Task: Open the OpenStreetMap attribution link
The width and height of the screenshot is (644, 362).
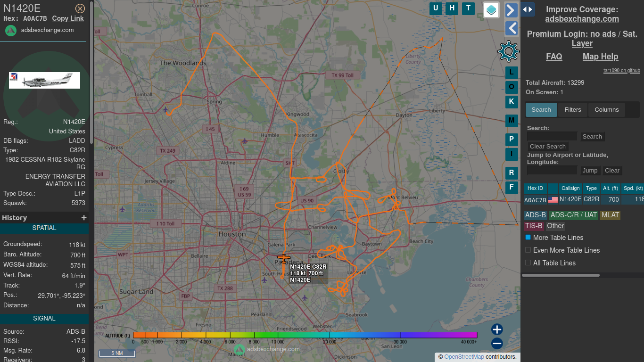Action: click(x=464, y=357)
